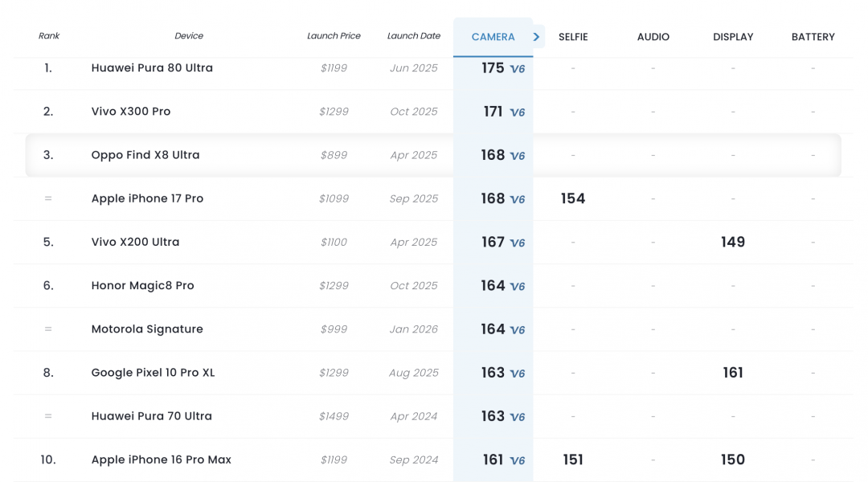Click the $1199 price of Huawei Pura 80 Ultra
868x482 pixels.
click(x=334, y=68)
